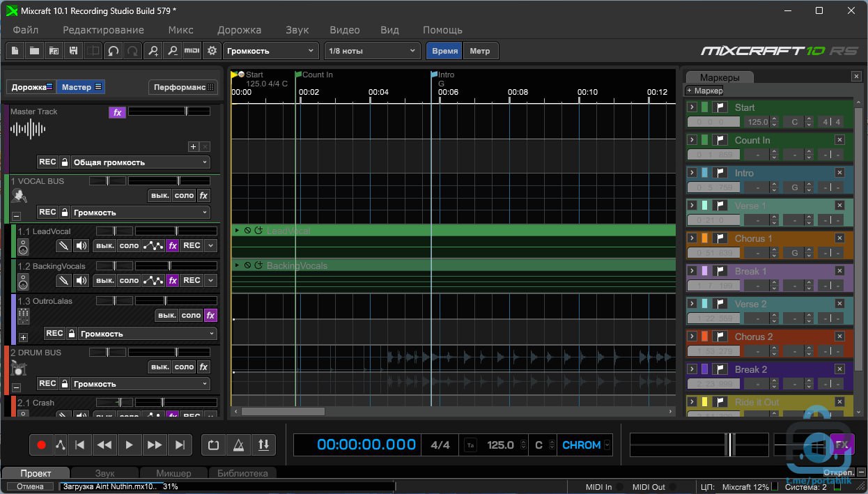Click the zoom in magnifier icon
The height and width of the screenshot is (494, 868).
coord(153,51)
